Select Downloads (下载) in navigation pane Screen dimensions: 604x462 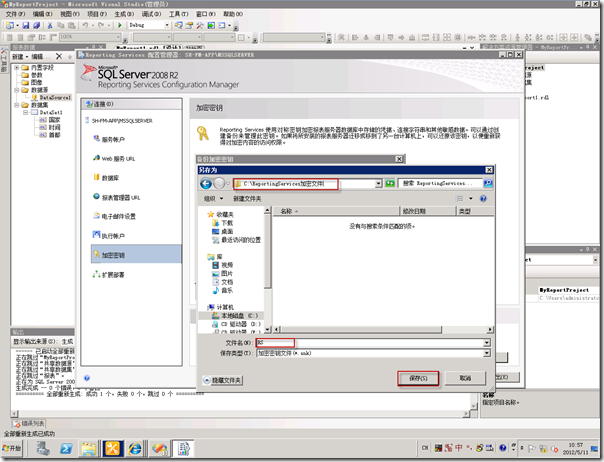click(x=223, y=223)
